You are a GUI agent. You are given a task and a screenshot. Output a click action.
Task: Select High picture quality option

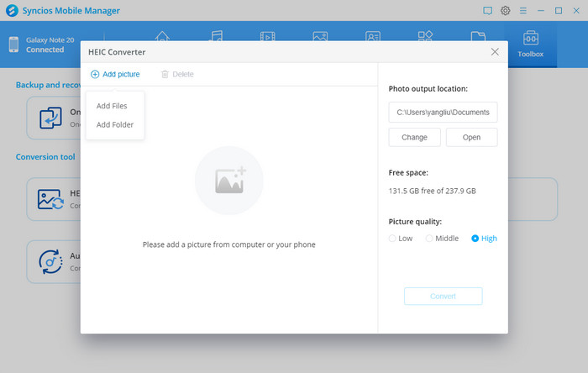click(x=475, y=239)
